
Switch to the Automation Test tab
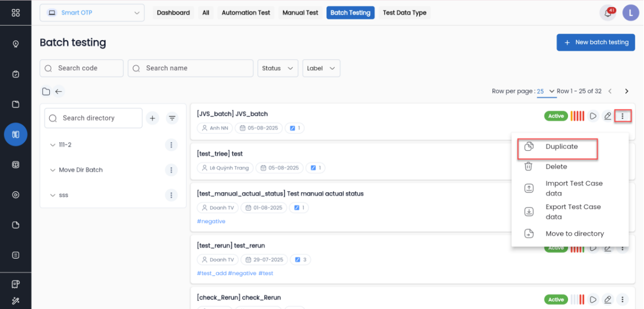pyautogui.click(x=246, y=13)
